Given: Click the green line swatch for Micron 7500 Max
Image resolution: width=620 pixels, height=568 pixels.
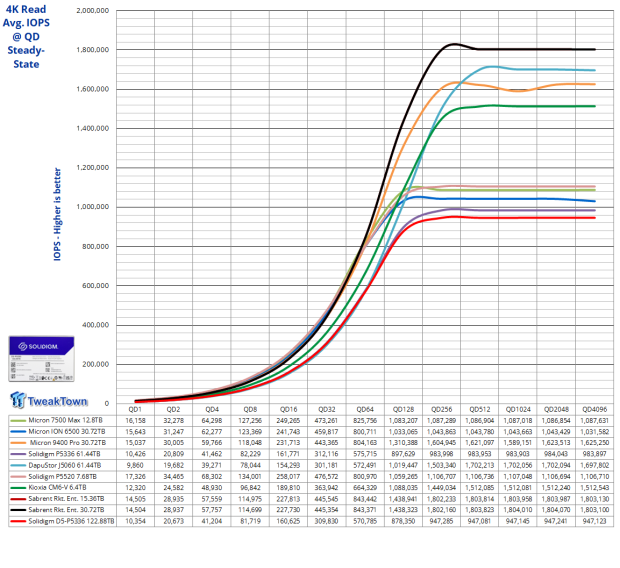Looking at the screenshot, I should (18, 420).
